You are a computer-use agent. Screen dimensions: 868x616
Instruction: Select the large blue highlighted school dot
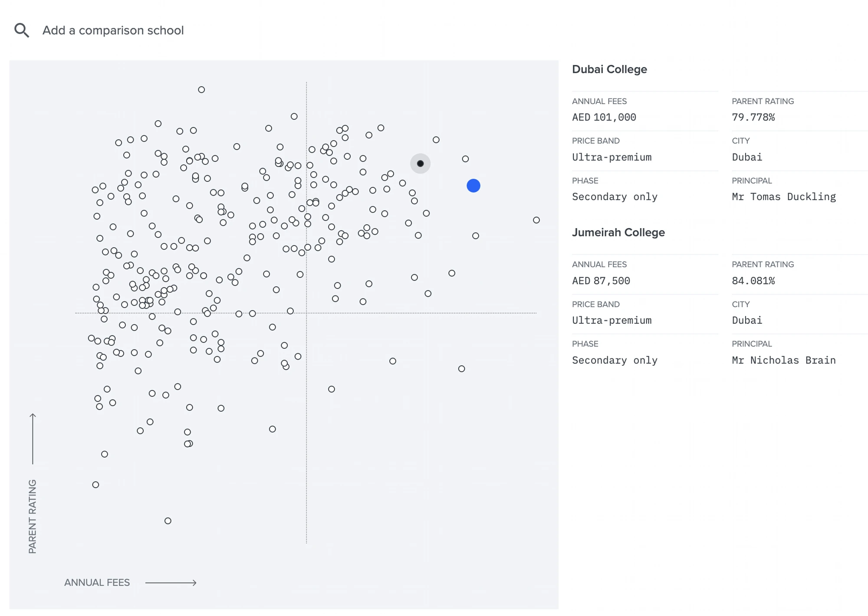click(473, 186)
